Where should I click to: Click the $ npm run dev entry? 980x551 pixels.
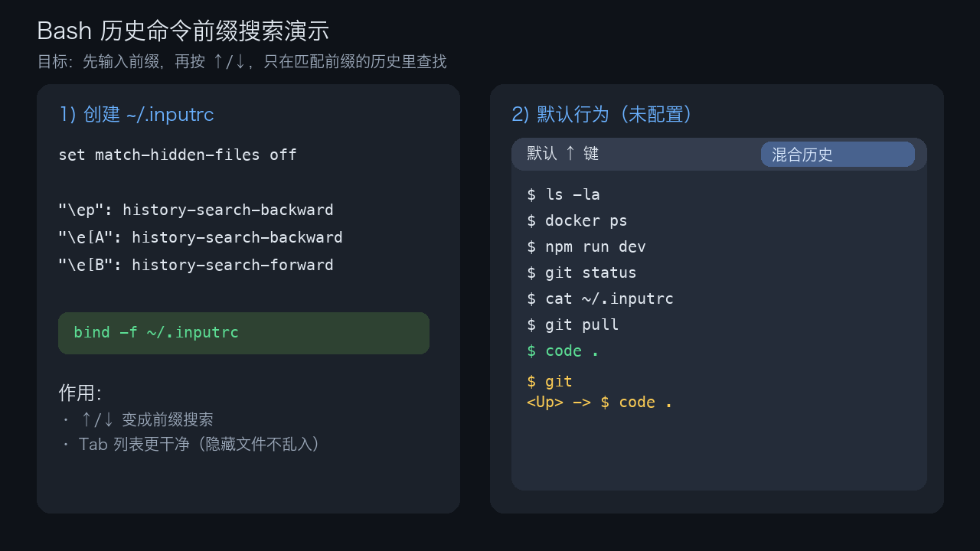coord(586,246)
